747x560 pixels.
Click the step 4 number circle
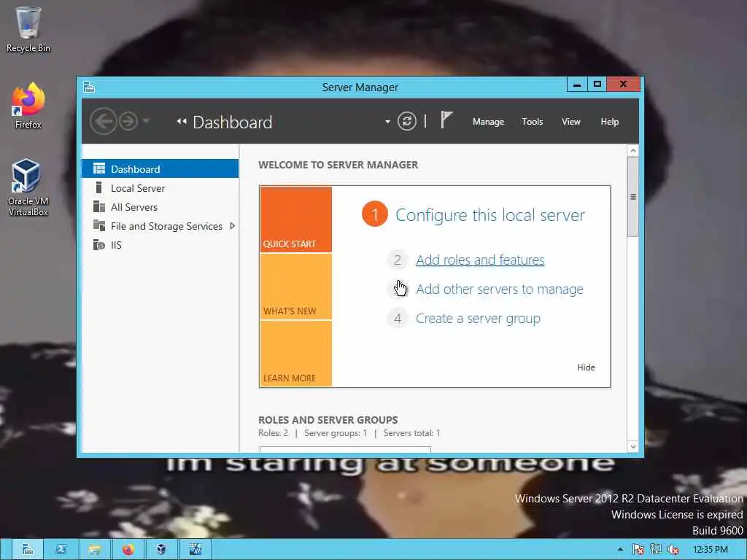point(398,318)
